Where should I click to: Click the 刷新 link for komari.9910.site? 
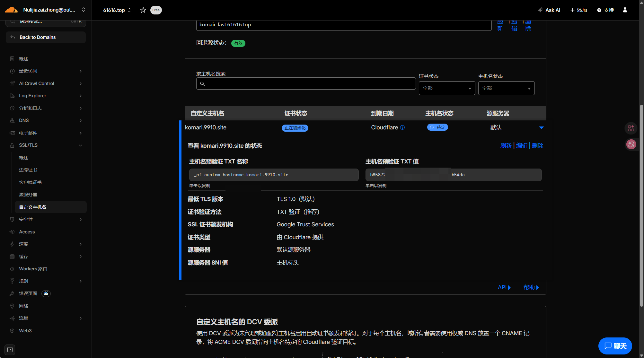[x=506, y=146]
